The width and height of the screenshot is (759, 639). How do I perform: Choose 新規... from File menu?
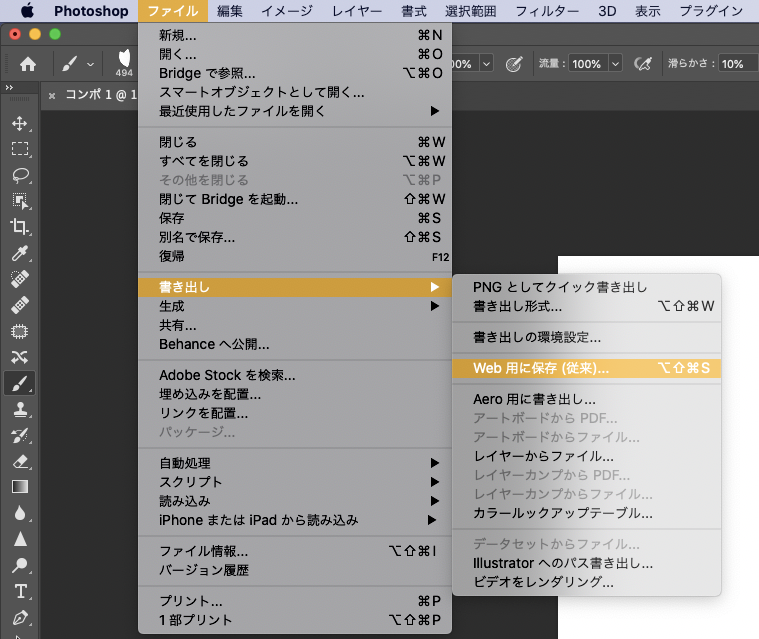click(x=295, y=35)
